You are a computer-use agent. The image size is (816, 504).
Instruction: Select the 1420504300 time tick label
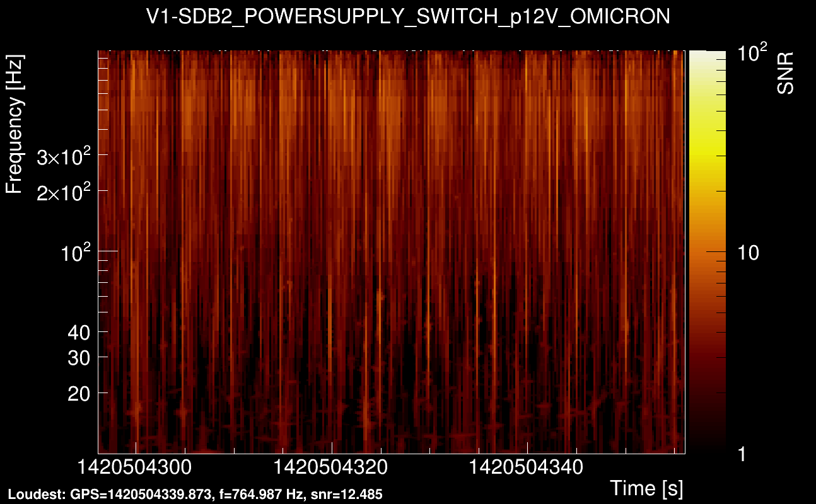click(136, 469)
